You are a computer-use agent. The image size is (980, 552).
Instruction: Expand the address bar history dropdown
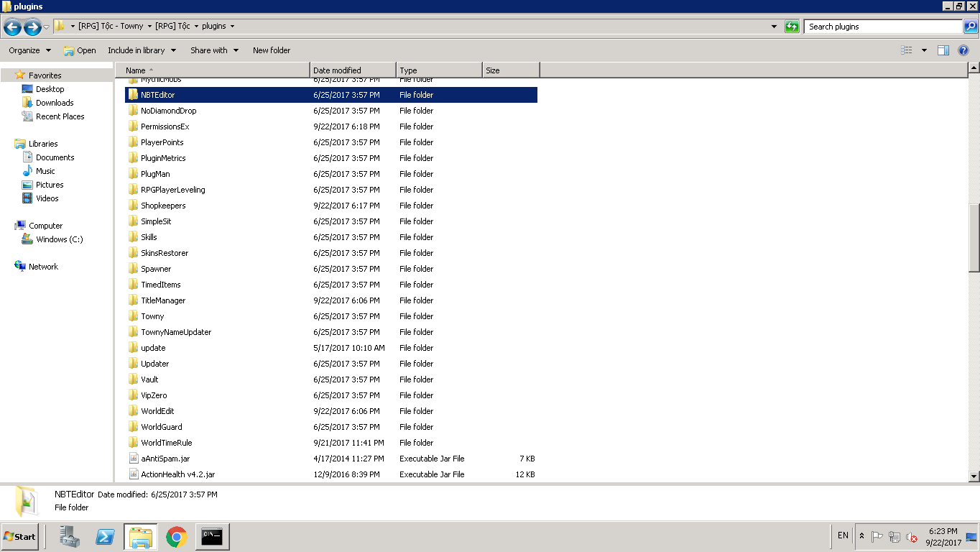[774, 27]
